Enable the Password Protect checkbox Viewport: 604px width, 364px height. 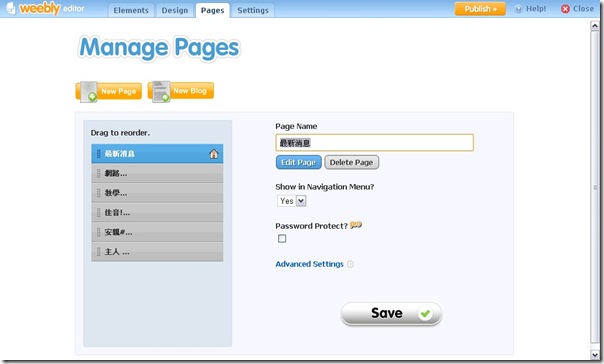pos(282,238)
